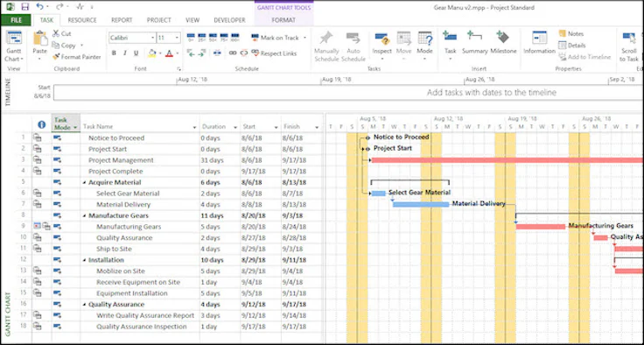The width and height of the screenshot is (644, 345).
Task: Switch to PROJECT tab
Action: pyautogui.click(x=159, y=20)
